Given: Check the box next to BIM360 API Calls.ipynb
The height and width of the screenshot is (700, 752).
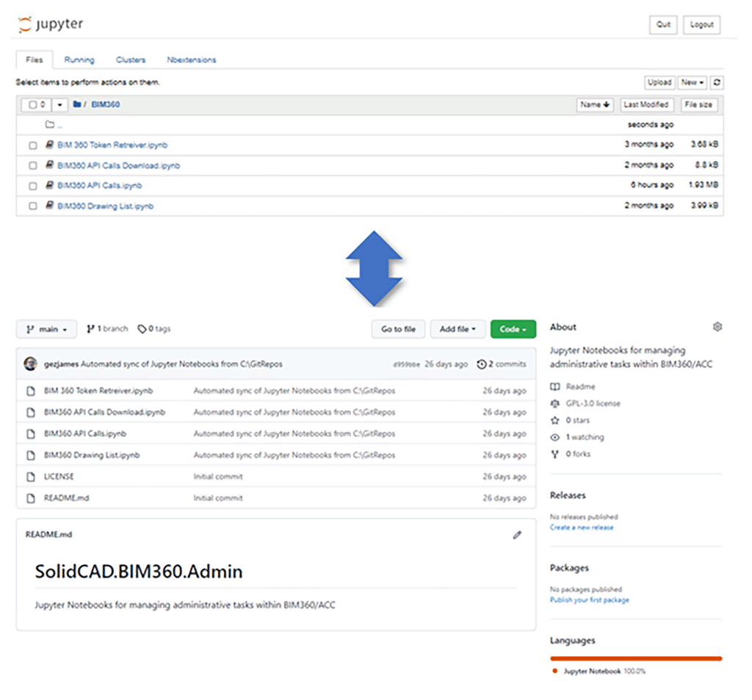Looking at the screenshot, I should tap(32, 185).
